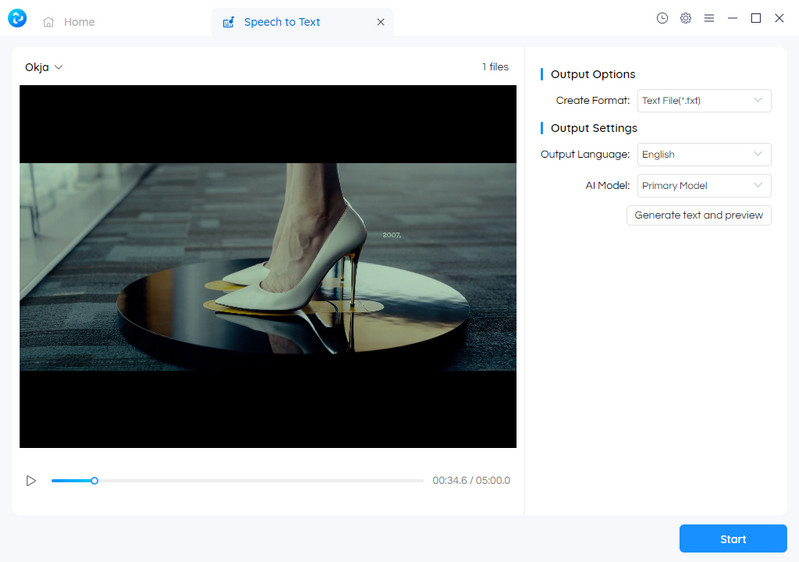Click the video preview frame
The image size is (799, 562).
(x=268, y=266)
